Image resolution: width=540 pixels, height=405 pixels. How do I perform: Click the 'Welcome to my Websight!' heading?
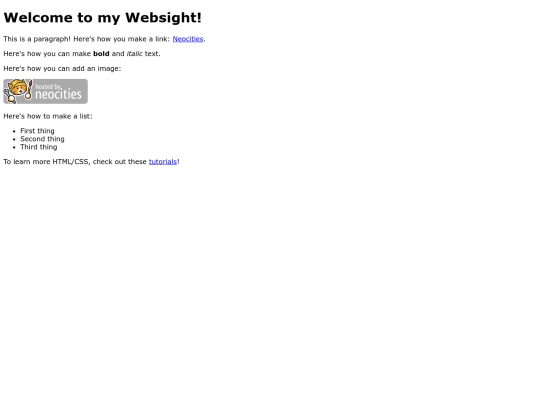coord(102,18)
